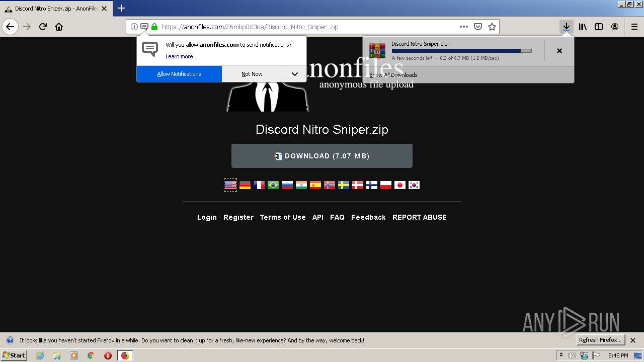Open Chrome from the taskbar
Viewport: 644px width, 362px height.
91,355
